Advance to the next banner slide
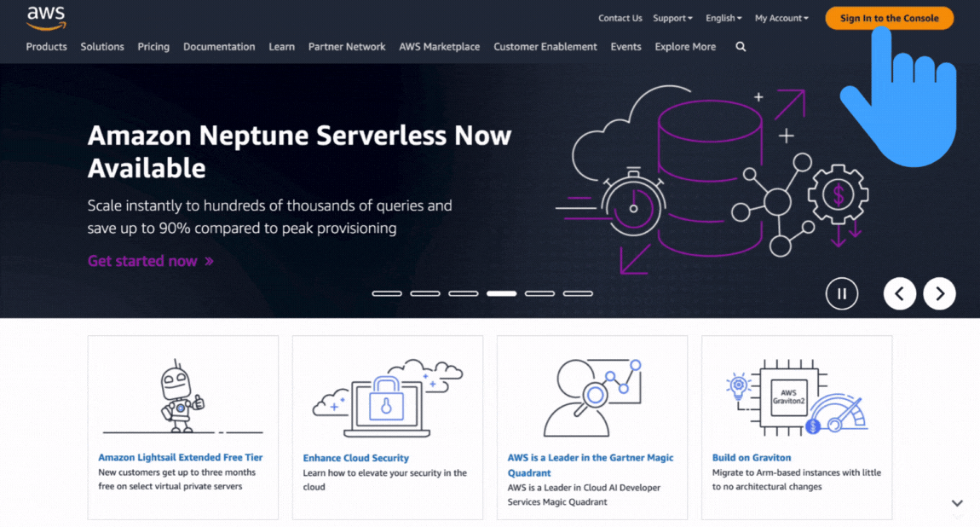The image size is (980, 527). coord(939,293)
